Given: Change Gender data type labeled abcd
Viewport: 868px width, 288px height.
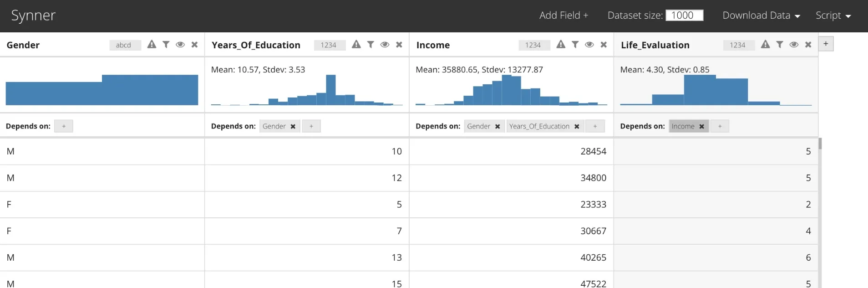Looking at the screenshot, I should (x=123, y=45).
